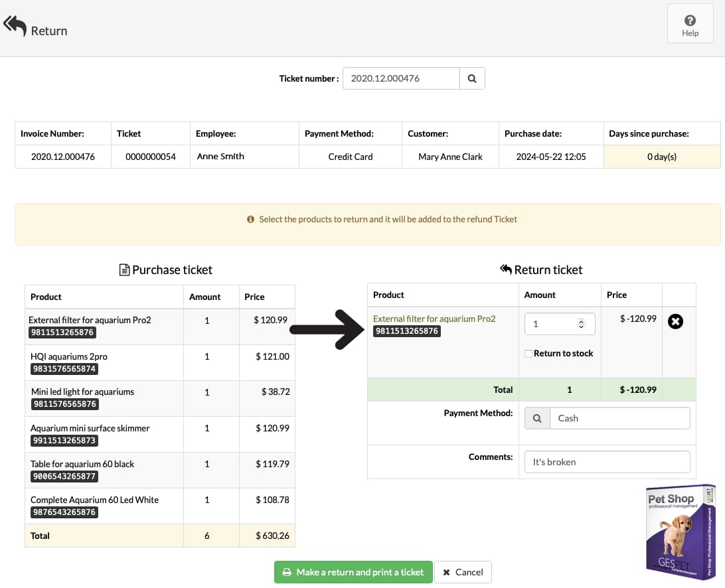
Task: Click customer Mary Anne Clark
Action: tap(450, 157)
